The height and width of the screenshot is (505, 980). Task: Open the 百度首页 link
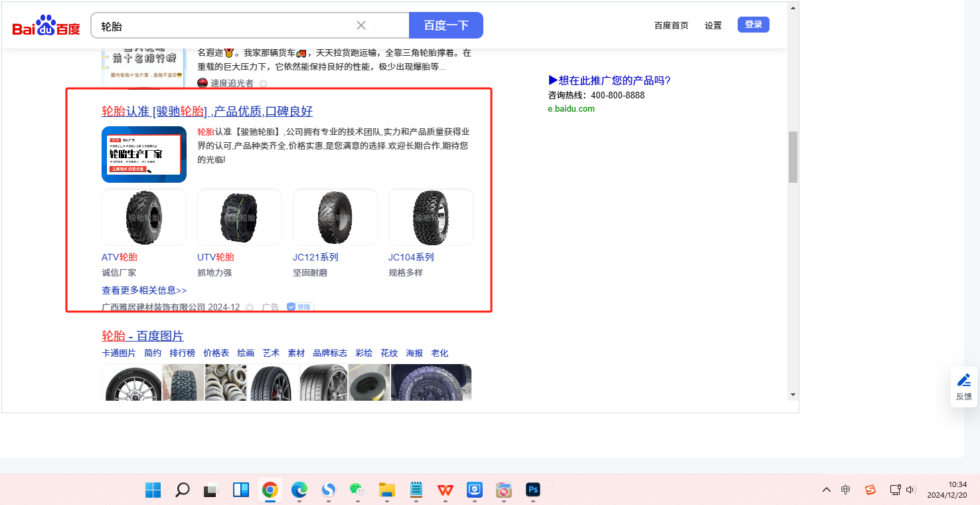(671, 25)
